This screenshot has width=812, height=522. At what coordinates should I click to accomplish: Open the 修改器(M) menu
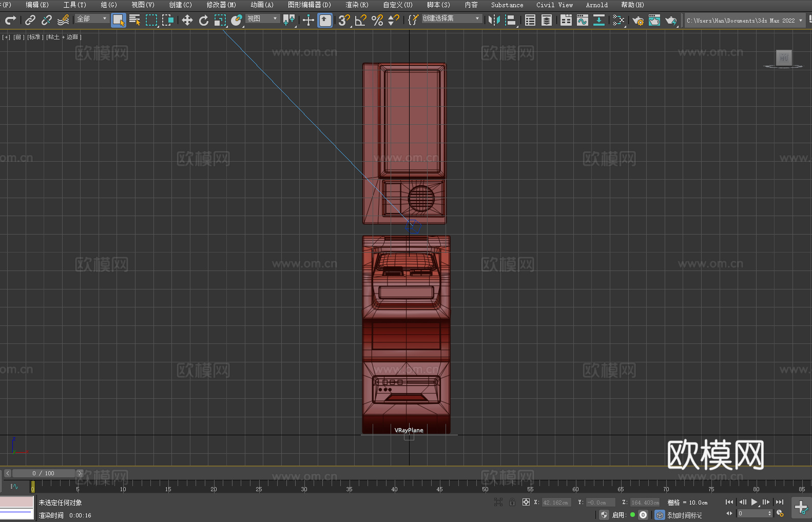221,5
